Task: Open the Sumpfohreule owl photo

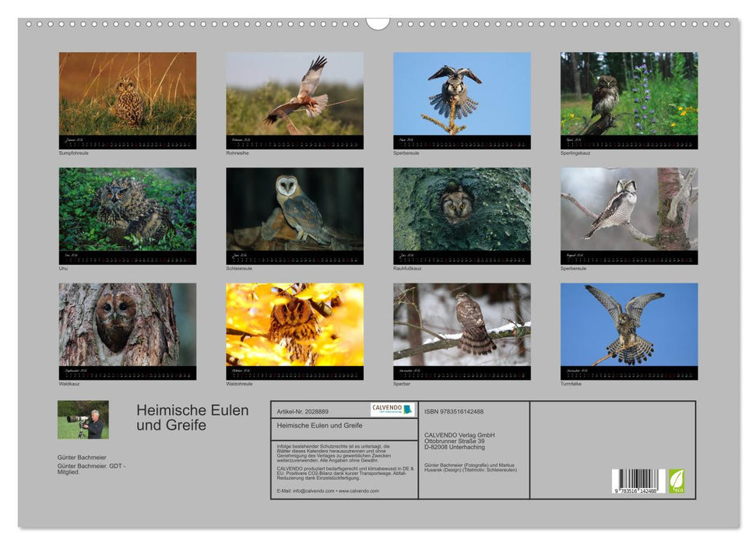Action: point(128,94)
